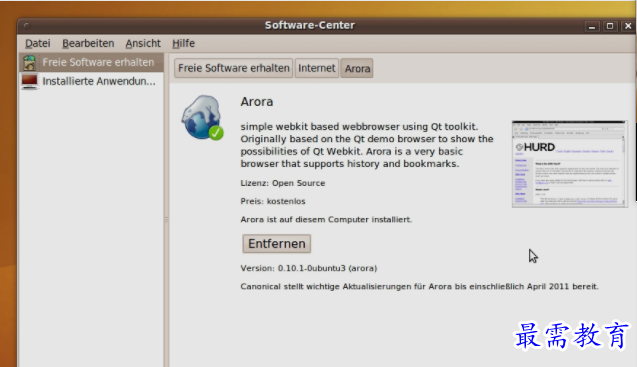Close the Software-Center window

point(628,26)
